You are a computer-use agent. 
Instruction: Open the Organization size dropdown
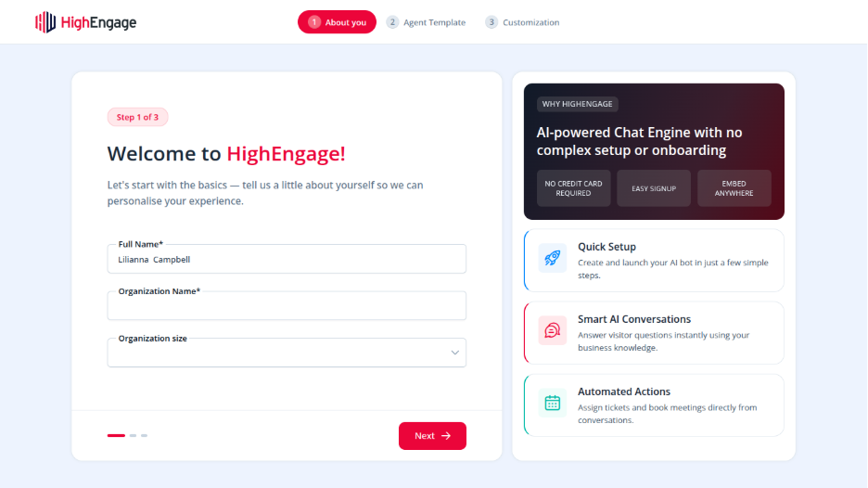coord(287,353)
